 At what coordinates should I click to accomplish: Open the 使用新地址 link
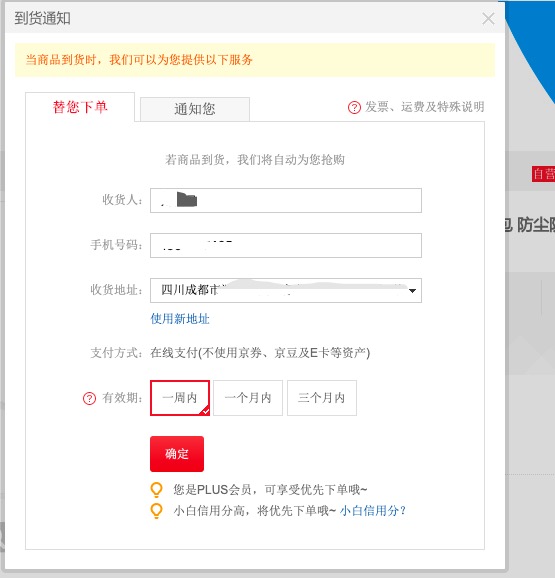[180, 319]
